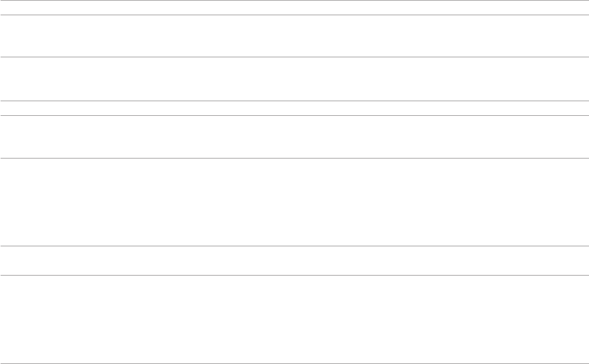Viewport: 589px width, 364px height.
Task: Click the third horizontal divider line from top
Action: 294,57
